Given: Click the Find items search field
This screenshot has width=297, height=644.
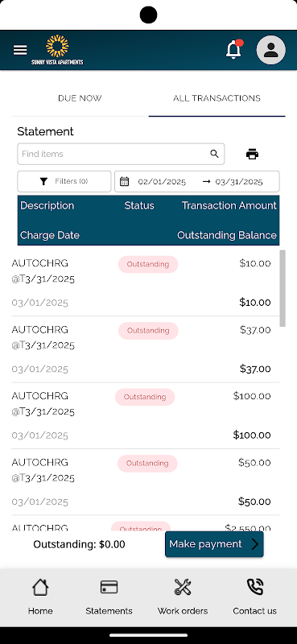Looking at the screenshot, I should tap(121, 154).
